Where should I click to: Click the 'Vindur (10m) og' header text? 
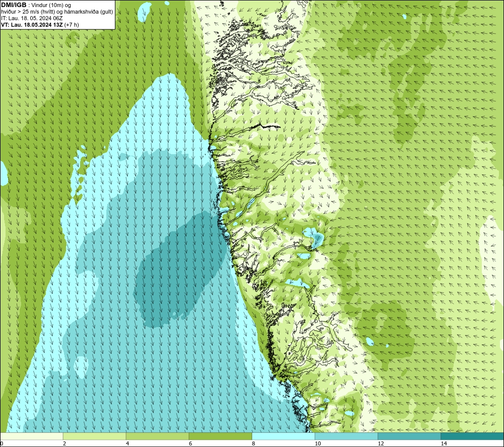(x=51, y=5)
